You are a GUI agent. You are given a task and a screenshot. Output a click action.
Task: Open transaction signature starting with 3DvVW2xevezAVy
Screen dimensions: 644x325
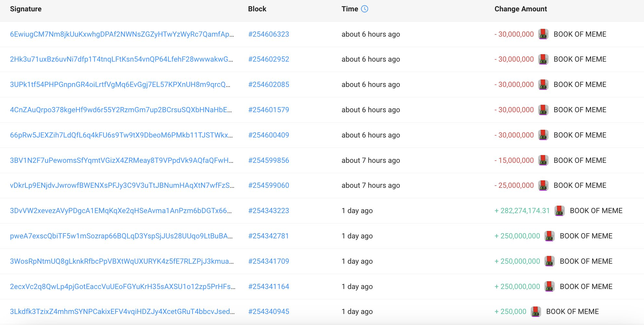click(x=121, y=211)
